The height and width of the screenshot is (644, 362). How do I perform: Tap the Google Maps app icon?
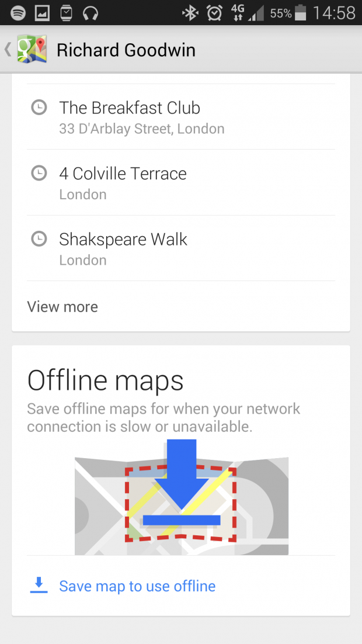tap(32, 50)
